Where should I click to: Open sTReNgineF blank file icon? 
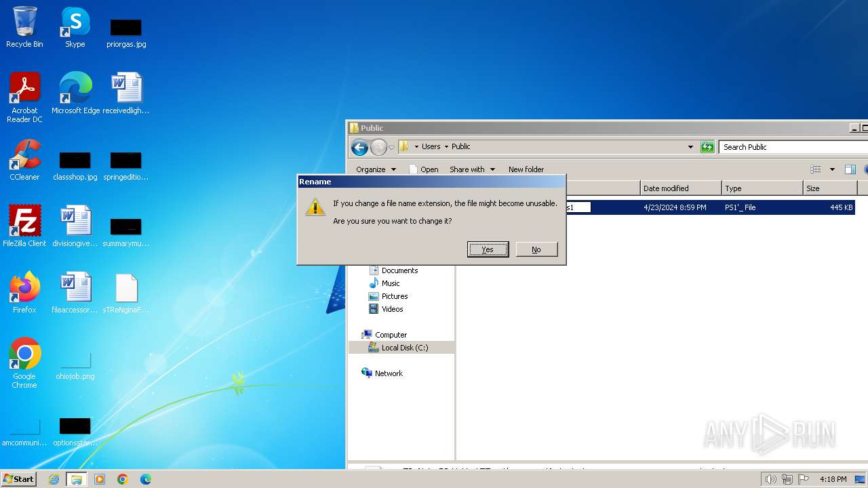[126, 292]
